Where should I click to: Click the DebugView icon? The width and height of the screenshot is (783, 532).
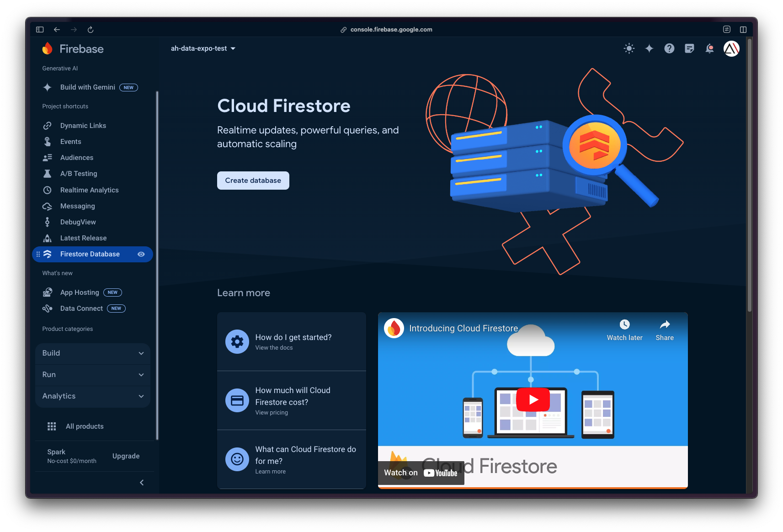[47, 222]
